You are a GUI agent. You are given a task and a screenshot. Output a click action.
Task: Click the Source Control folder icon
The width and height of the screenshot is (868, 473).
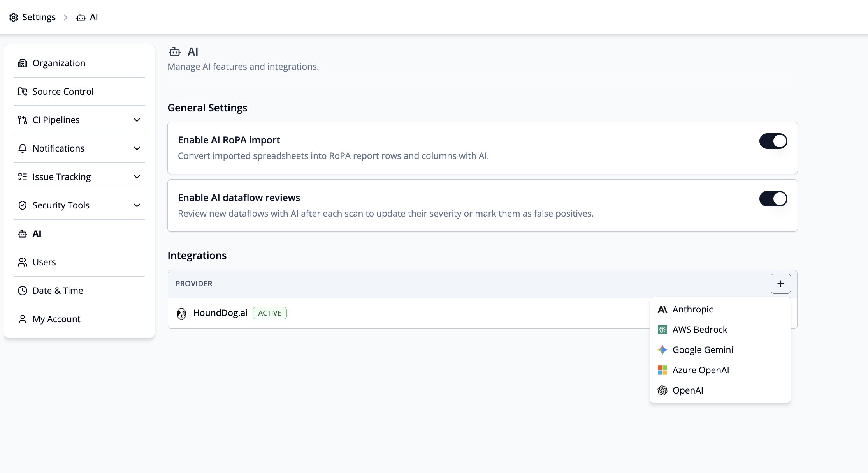click(23, 92)
